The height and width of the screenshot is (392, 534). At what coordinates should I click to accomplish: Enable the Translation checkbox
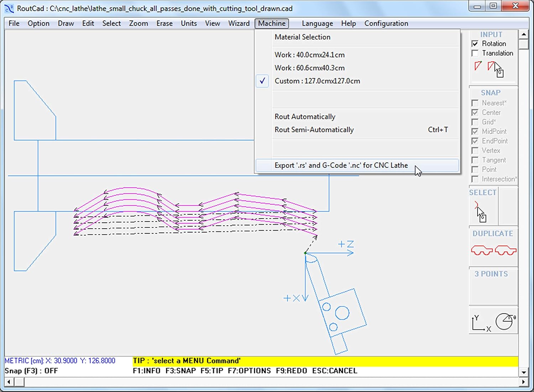point(475,53)
